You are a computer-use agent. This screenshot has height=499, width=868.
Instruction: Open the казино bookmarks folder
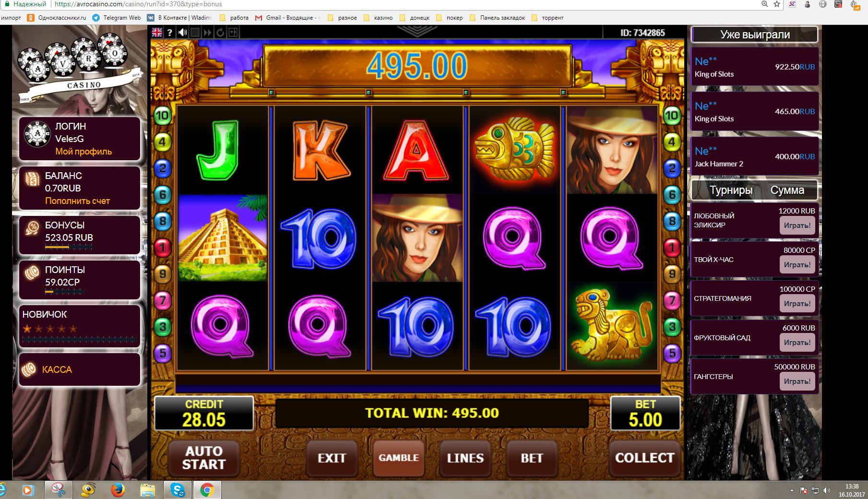tap(378, 18)
